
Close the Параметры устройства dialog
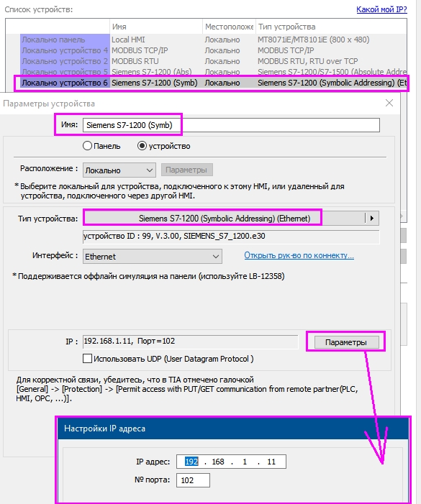click(389, 104)
